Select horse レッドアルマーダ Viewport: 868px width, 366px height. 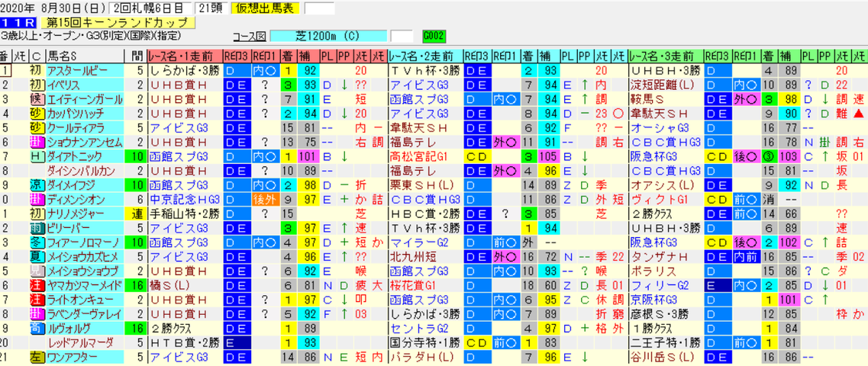pyautogui.click(x=86, y=343)
